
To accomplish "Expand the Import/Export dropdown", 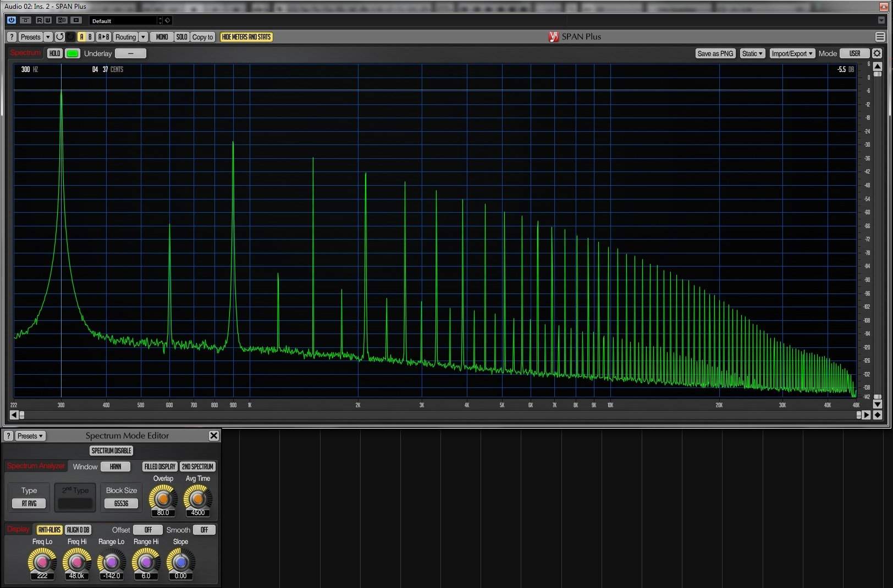I will tap(791, 53).
